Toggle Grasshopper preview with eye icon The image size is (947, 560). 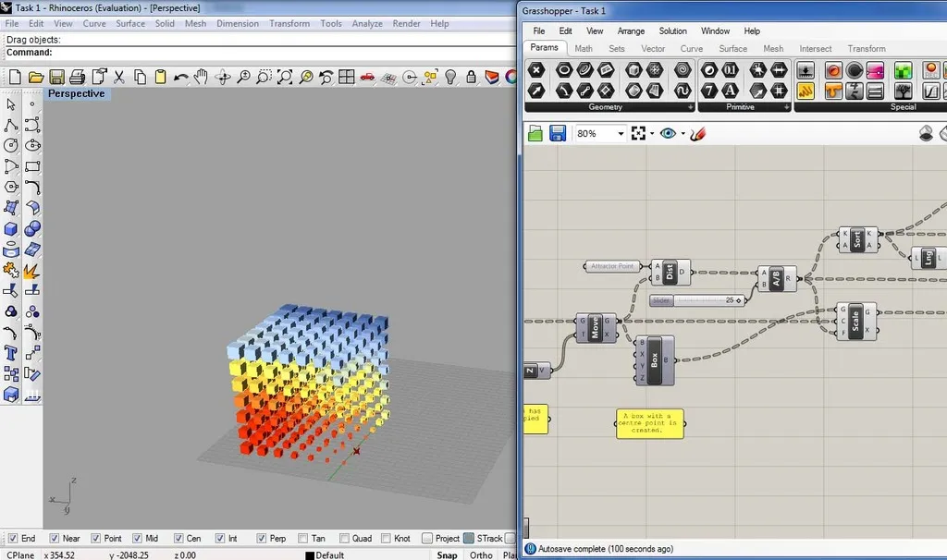click(x=668, y=133)
